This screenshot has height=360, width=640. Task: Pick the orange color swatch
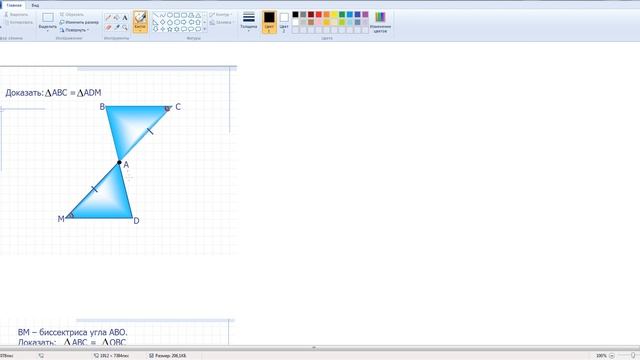[326, 14]
